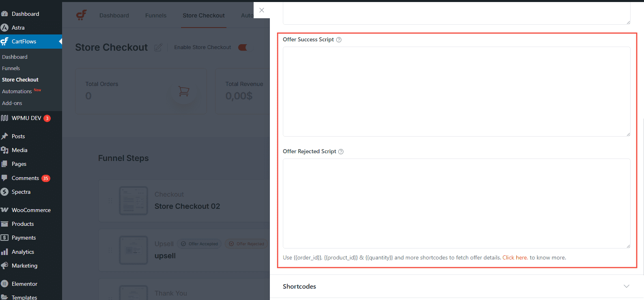644x300 pixels.
Task: Click the WPMU DEV notification badge 3
Action: click(47, 118)
